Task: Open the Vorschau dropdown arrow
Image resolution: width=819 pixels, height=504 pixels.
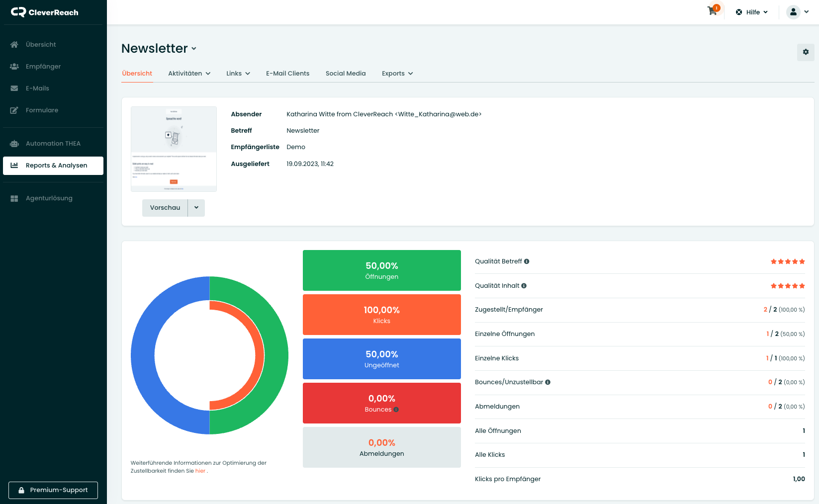Action: click(x=196, y=208)
